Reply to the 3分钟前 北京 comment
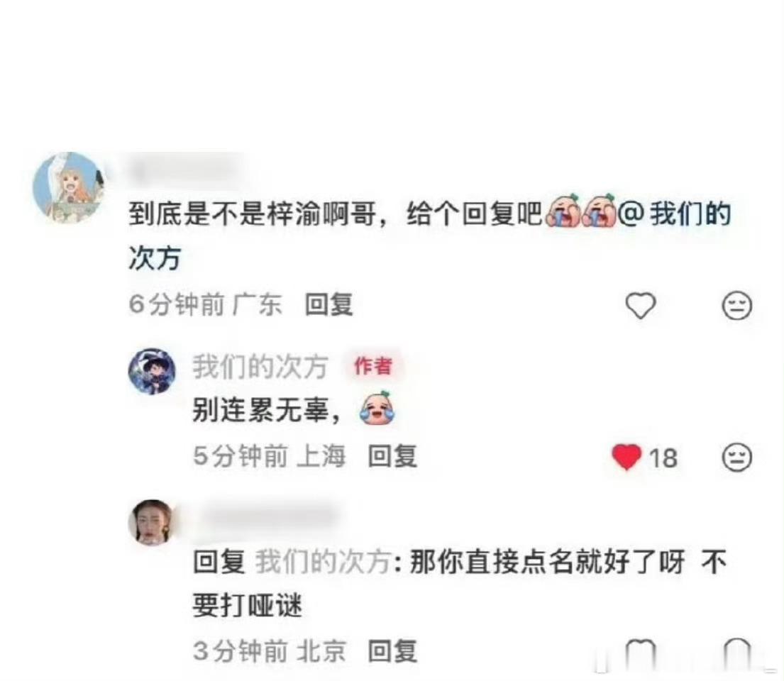This screenshot has width=784, height=681. pyautogui.click(x=392, y=651)
